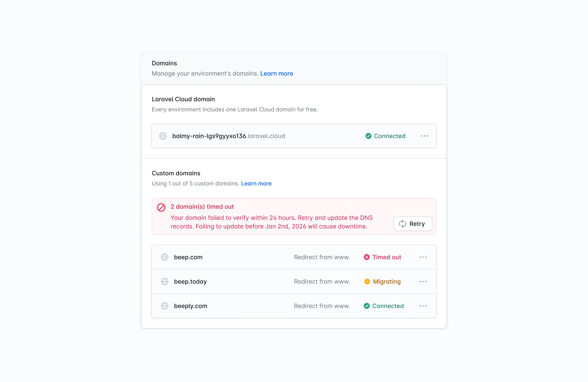This screenshot has width=588, height=382.
Task: Click the red Timed out icon for beep.com
Action: 367,257
